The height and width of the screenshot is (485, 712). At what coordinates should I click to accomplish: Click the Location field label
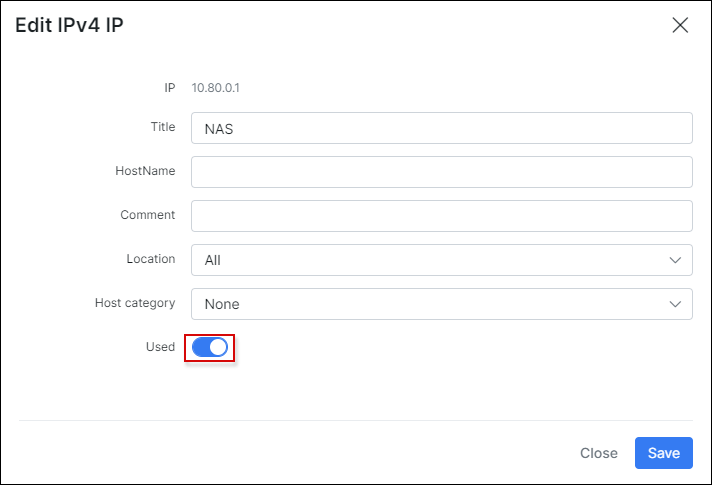tap(150, 259)
